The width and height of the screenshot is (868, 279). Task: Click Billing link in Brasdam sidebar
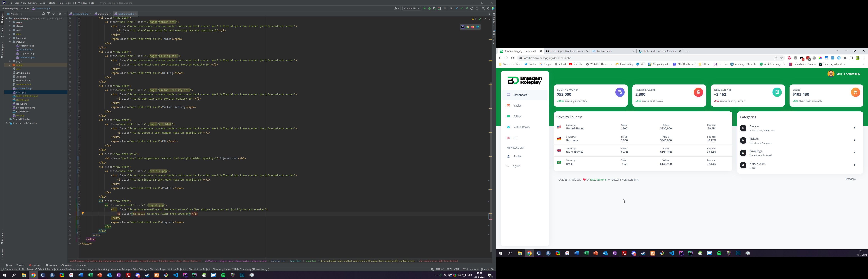(517, 117)
